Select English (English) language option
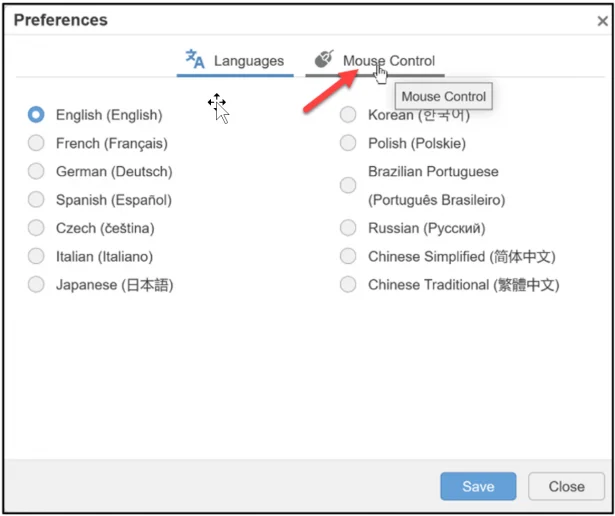615x516 pixels. pyautogui.click(x=37, y=115)
